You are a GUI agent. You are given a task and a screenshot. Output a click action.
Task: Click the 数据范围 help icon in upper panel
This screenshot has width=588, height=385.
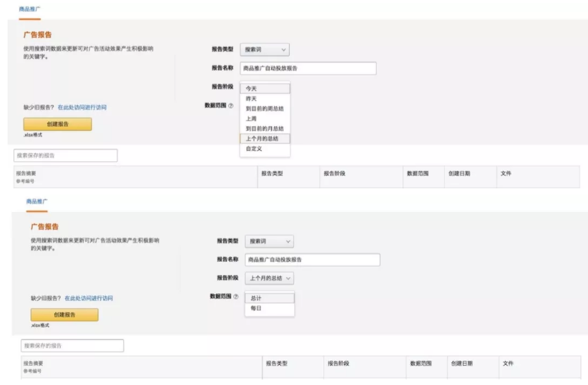(230, 106)
